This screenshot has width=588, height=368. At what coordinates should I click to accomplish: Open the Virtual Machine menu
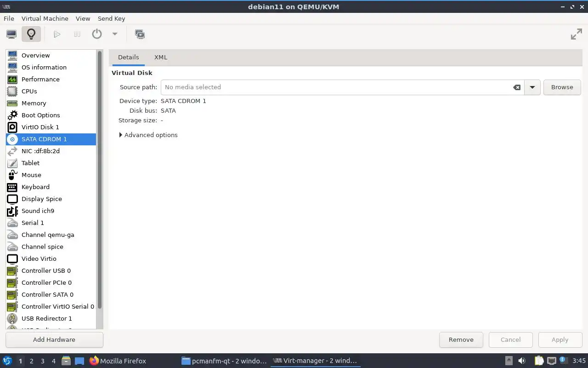point(45,18)
